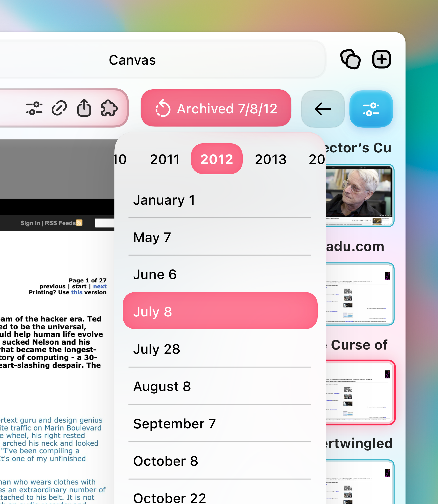The width and height of the screenshot is (438, 504).
Task: Open extensions puzzle piece icon
Action: tap(109, 108)
